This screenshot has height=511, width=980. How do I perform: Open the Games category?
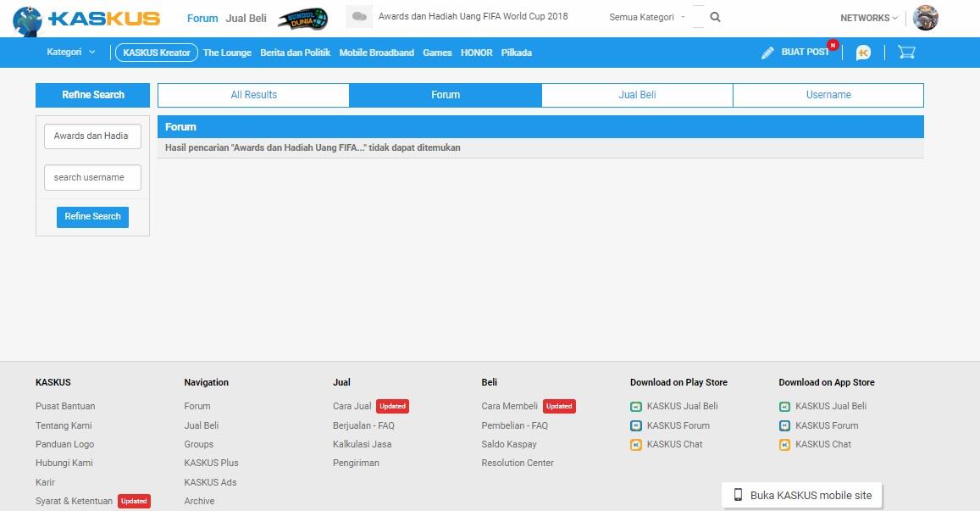click(437, 53)
